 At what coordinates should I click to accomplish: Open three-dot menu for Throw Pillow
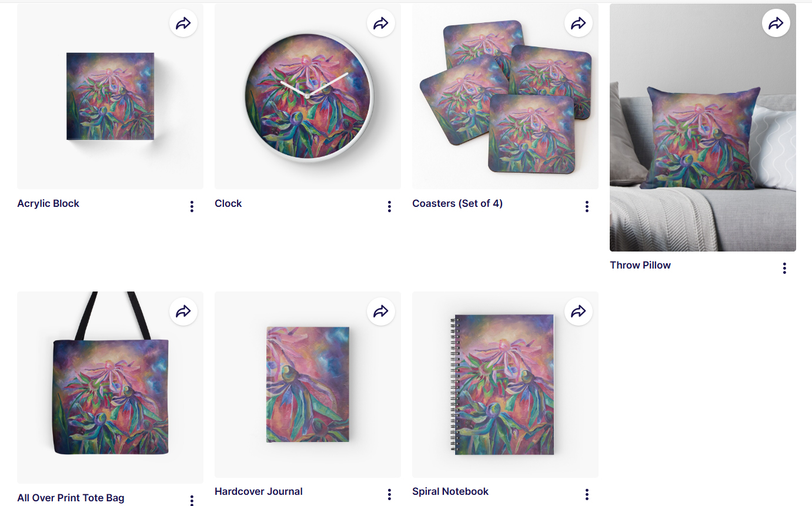click(784, 268)
